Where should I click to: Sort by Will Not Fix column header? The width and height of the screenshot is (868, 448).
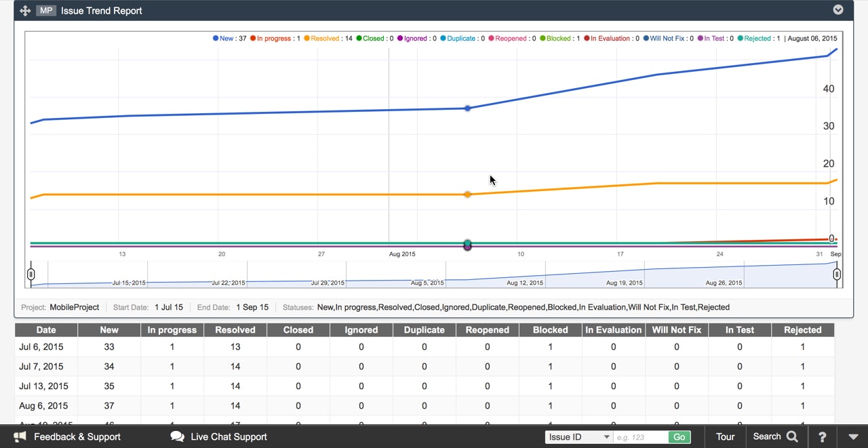tap(677, 330)
